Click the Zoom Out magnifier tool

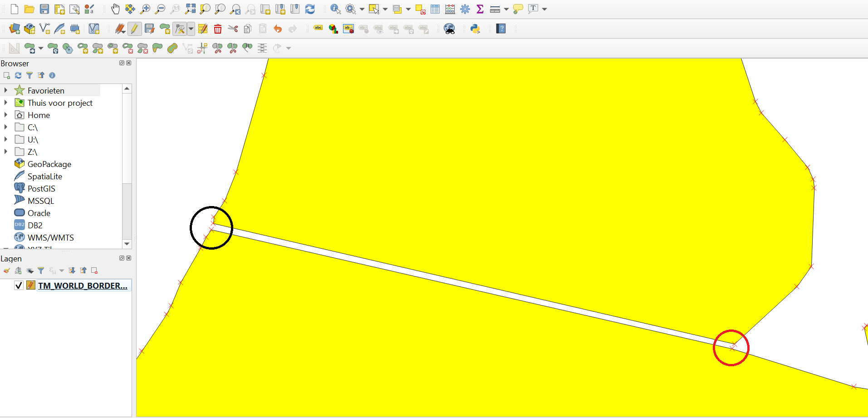[x=160, y=9]
